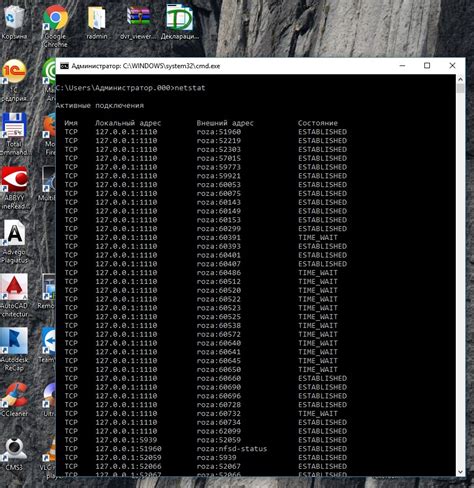Click TIME_WAIT in the roza:60391 row
This screenshot has width=474, height=488.
(x=318, y=237)
